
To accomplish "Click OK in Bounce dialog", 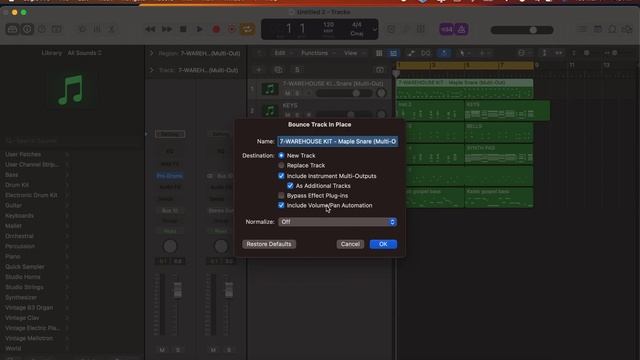I will (383, 244).
